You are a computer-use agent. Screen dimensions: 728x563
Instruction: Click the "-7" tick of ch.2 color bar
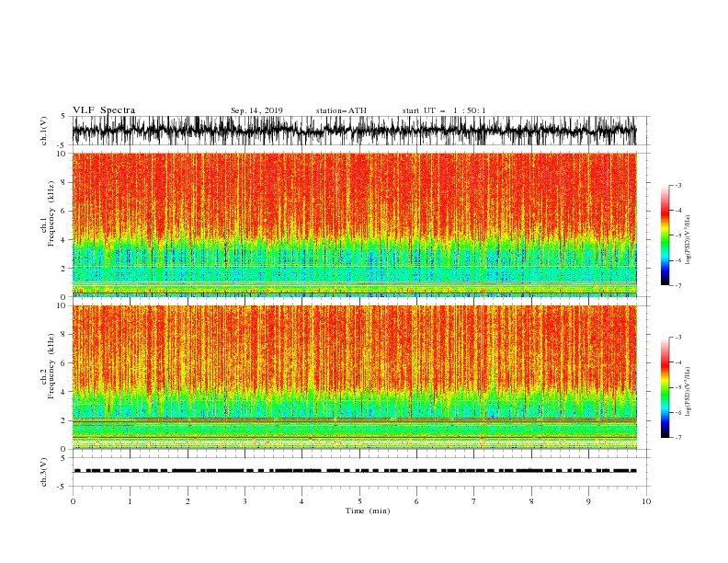(x=678, y=438)
